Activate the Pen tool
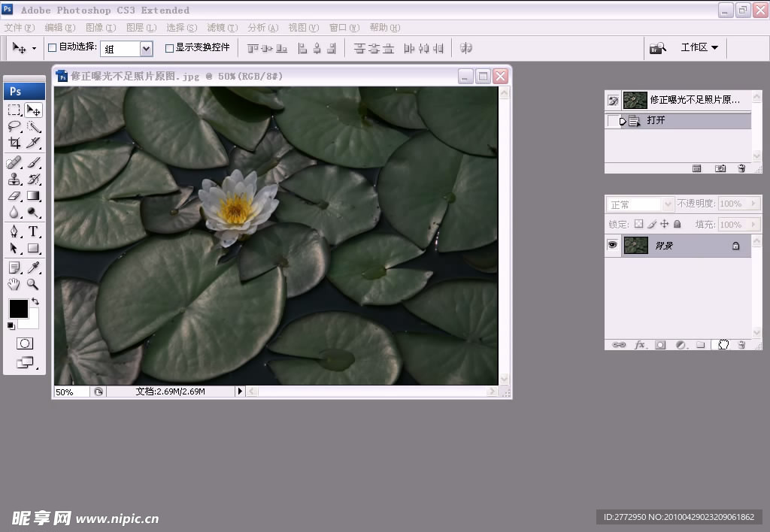 tap(14, 231)
